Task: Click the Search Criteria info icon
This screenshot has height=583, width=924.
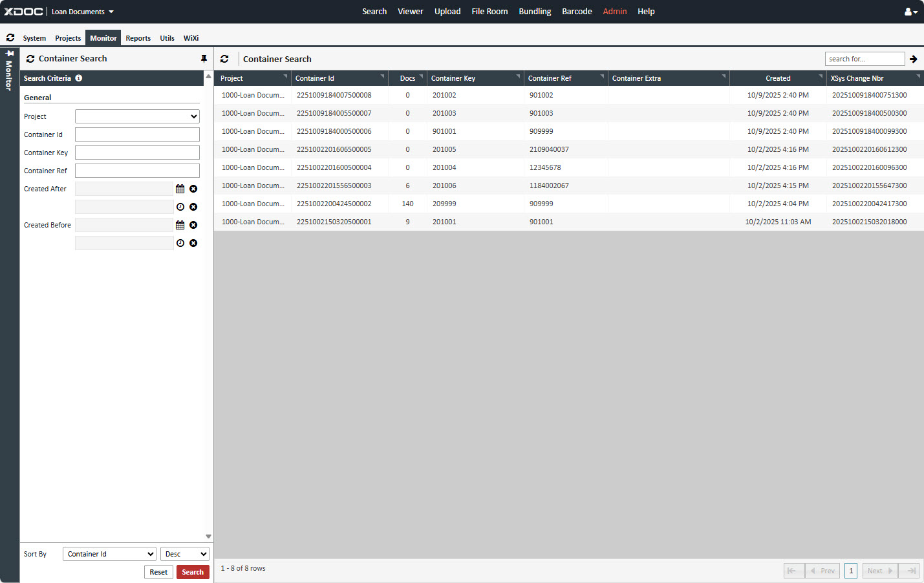Action: [x=79, y=78]
